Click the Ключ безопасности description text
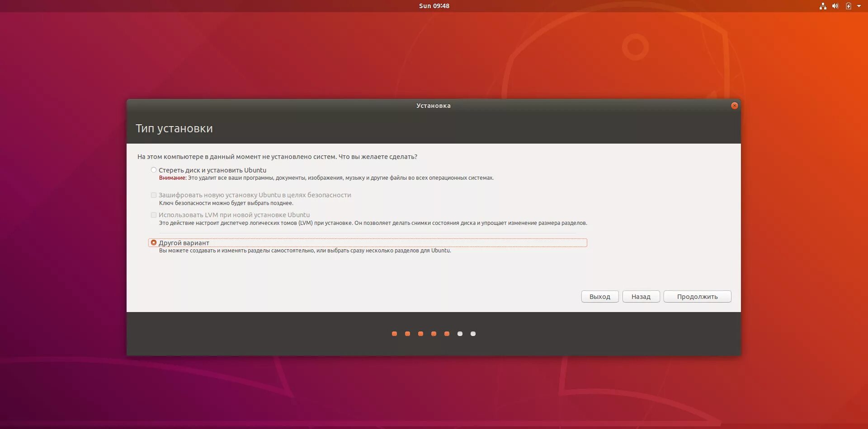This screenshot has width=868, height=429. [x=226, y=203]
